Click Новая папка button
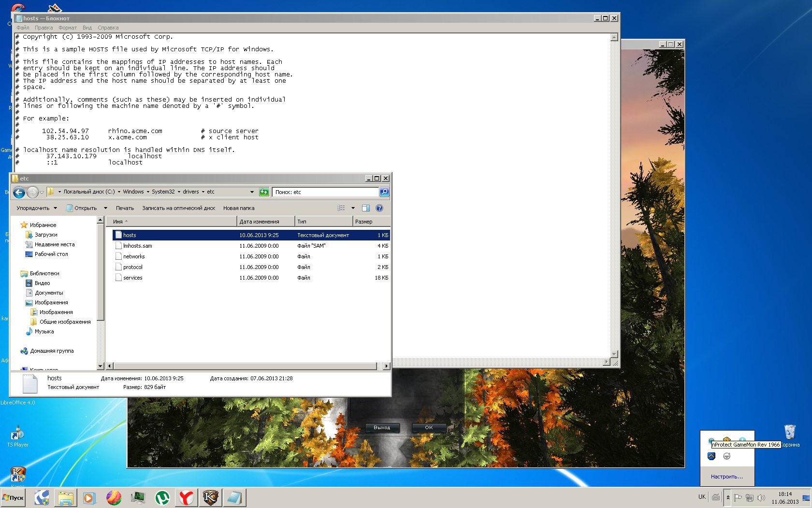The width and height of the screenshot is (812, 508). point(239,208)
